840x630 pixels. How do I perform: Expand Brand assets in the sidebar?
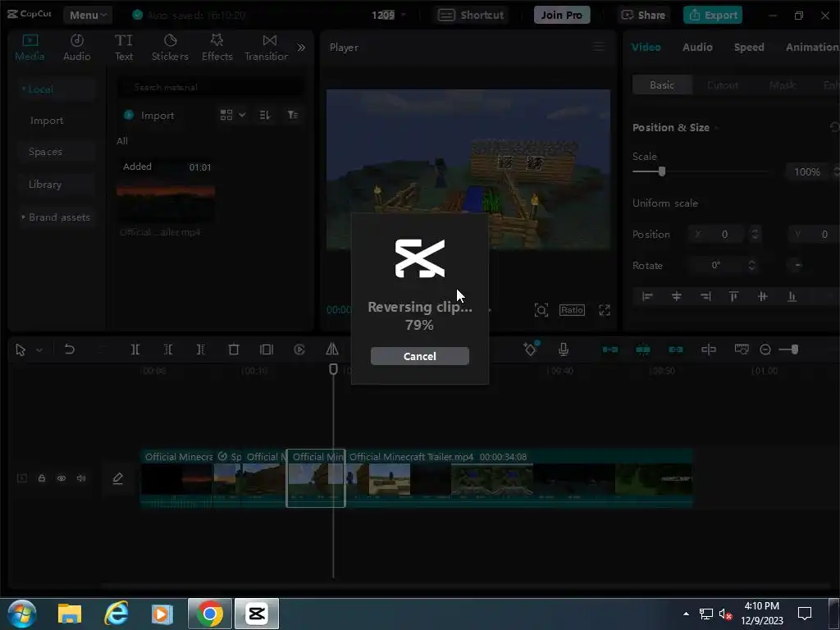(x=56, y=217)
